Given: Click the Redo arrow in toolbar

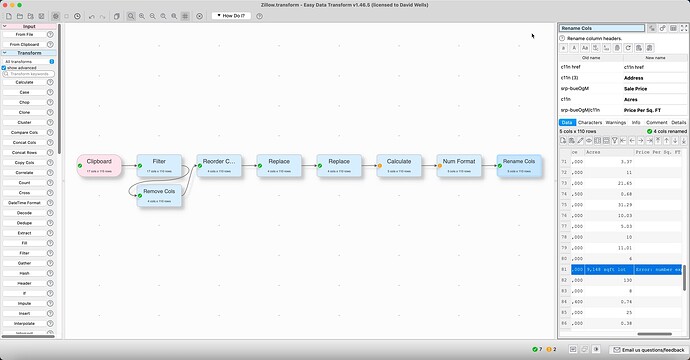Looking at the screenshot, I should pyautogui.click(x=102, y=16).
